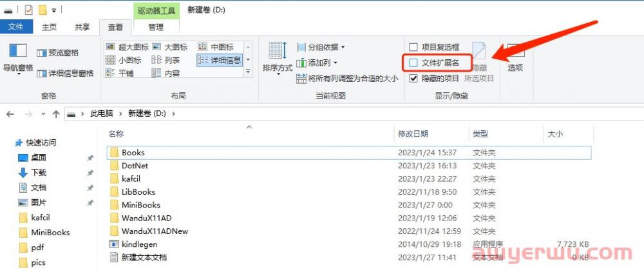Open pics folder in the sidebar
The width and height of the screenshot is (644, 272).
[x=32, y=262]
